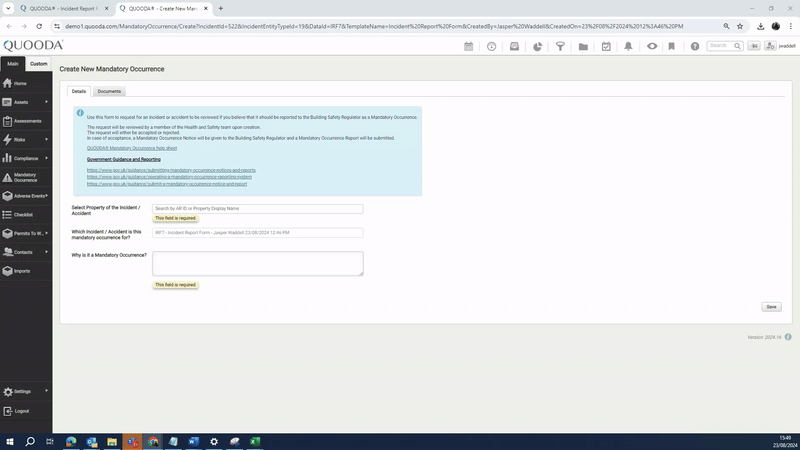Click Logout in sidebar
The image size is (800, 450).
pos(26,411)
